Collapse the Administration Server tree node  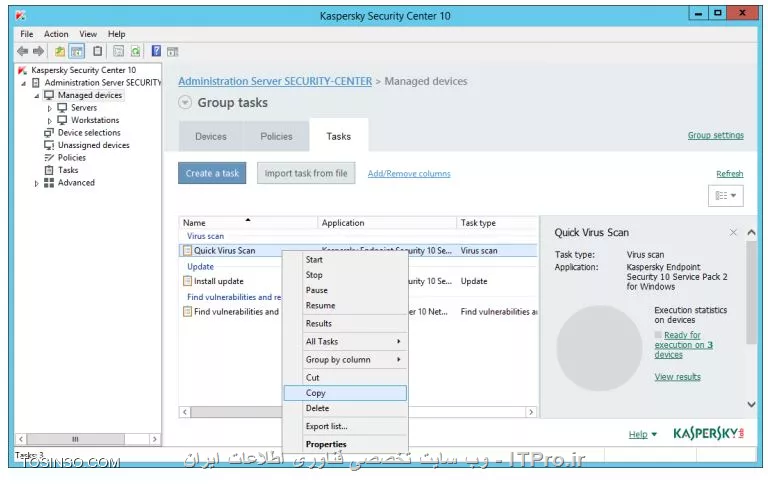pos(24,83)
